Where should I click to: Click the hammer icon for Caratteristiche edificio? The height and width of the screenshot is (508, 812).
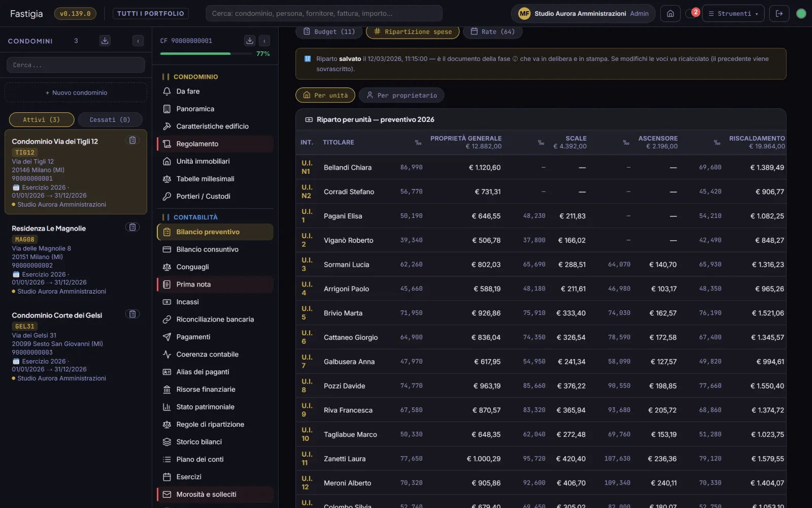point(166,126)
